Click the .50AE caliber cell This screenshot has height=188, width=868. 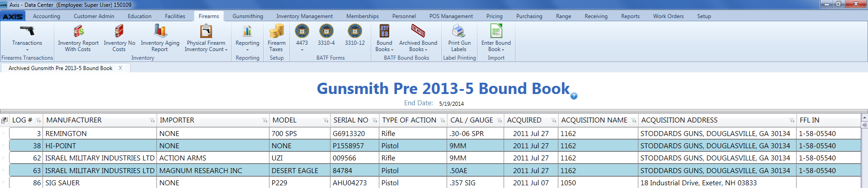pyautogui.click(x=476, y=170)
